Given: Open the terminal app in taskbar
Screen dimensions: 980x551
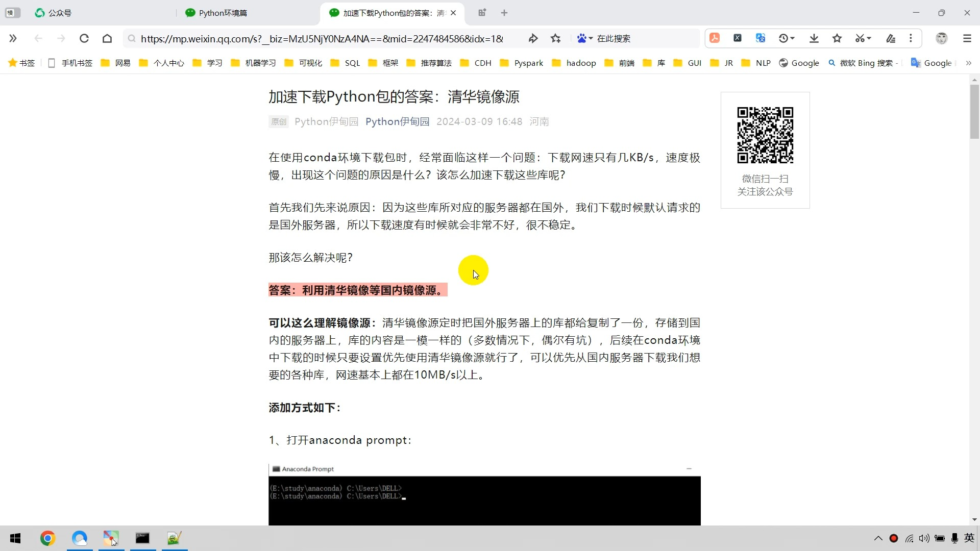Looking at the screenshot, I should tap(142, 538).
